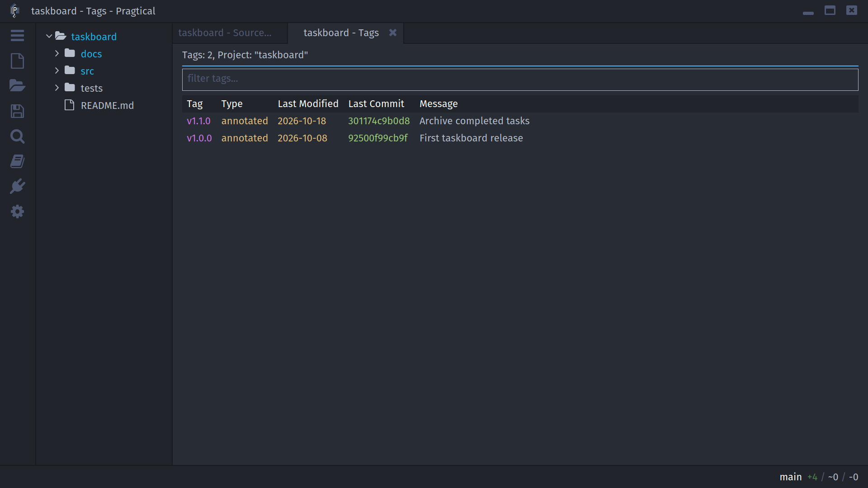Click the Pragtical logo in the title bar

pos(14,11)
